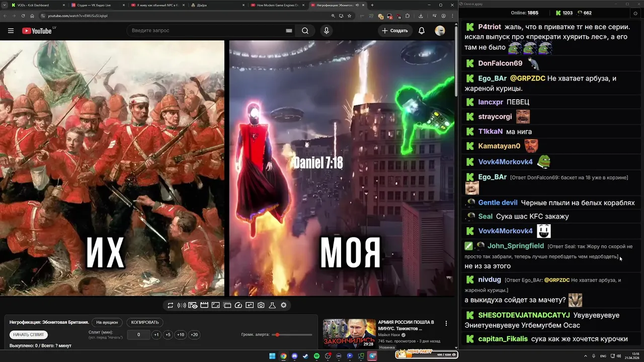Image resolution: width=644 pixels, height=362 pixels.
Task: Click the speedometer icon in the player toolbar
Action: pyautogui.click(x=238, y=305)
